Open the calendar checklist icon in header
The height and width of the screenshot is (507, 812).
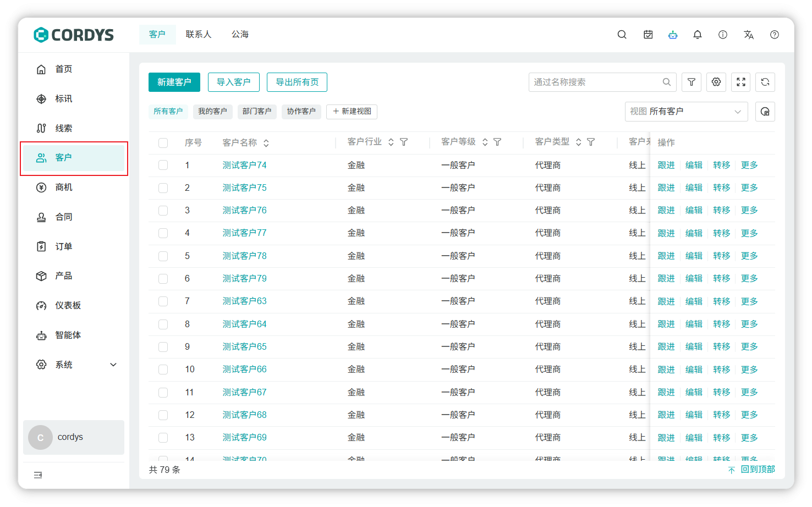point(648,35)
